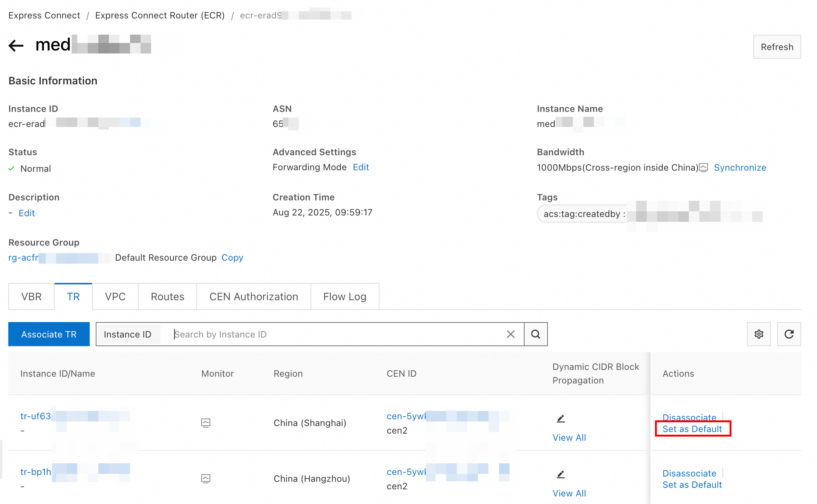Switch to the Flow Log tab
The image size is (817, 504).
[344, 297]
